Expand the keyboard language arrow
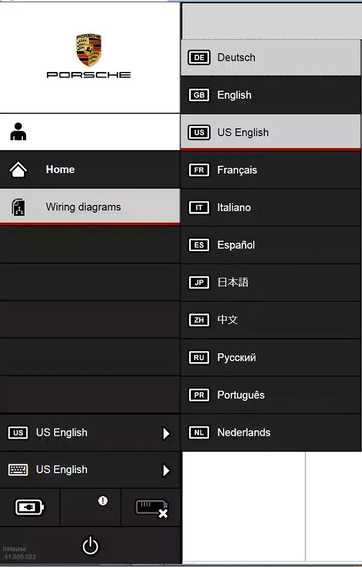Image resolution: width=362 pixels, height=567 pixels. 166,470
